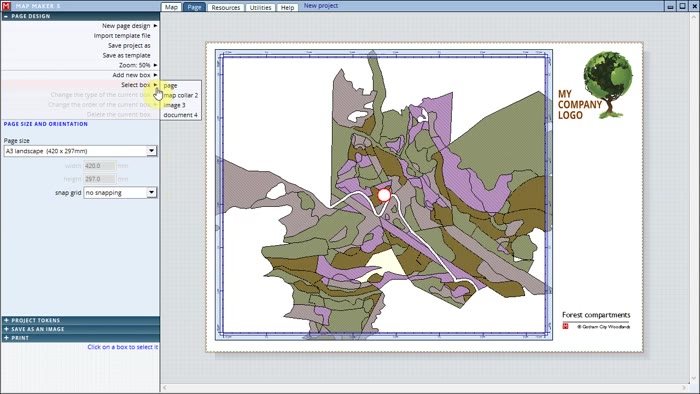Click Save project as
The width and height of the screenshot is (700, 394).
[129, 46]
